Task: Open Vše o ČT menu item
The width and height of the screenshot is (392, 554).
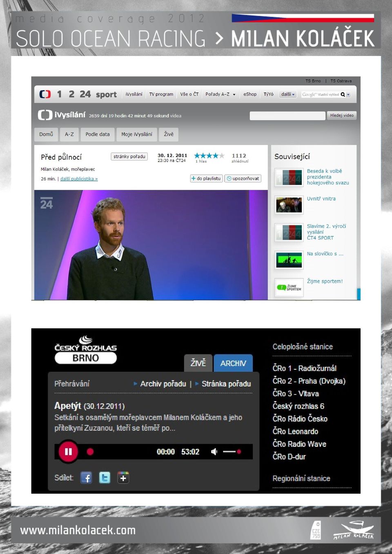Action: point(189,94)
